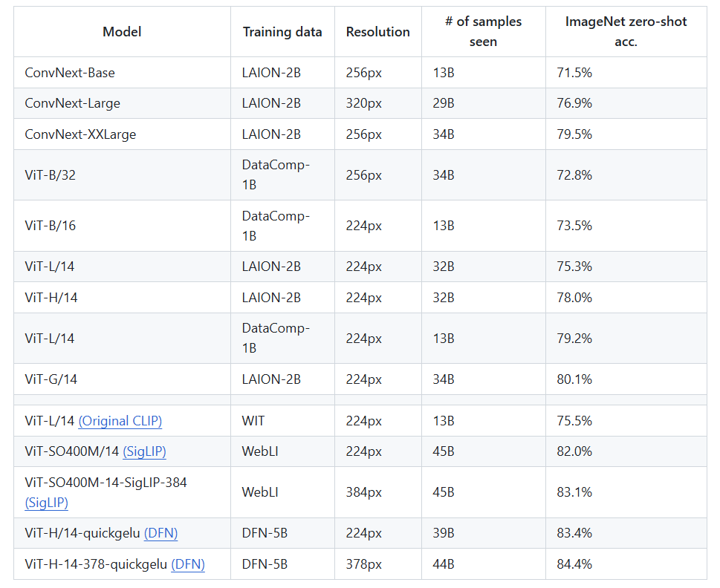Click the WIT training data cell
Viewport: 720px width, 588px height.
coord(282,421)
